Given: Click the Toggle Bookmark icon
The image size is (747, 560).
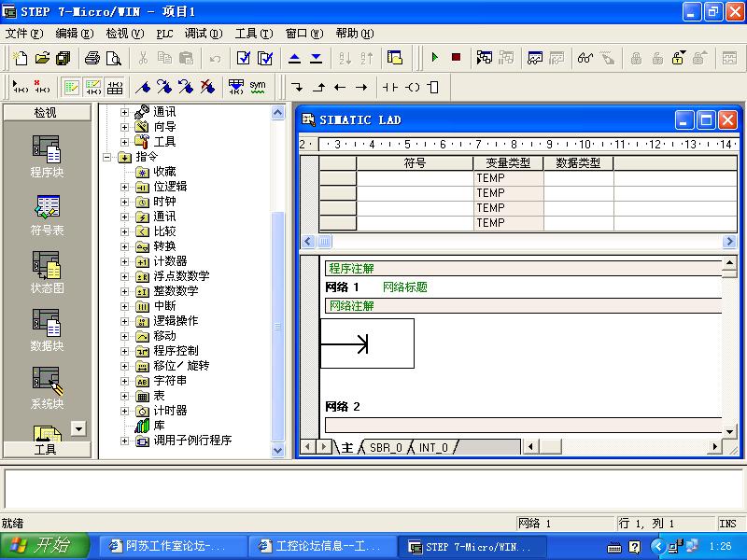Looking at the screenshot, I should click(x=143, y=87).
